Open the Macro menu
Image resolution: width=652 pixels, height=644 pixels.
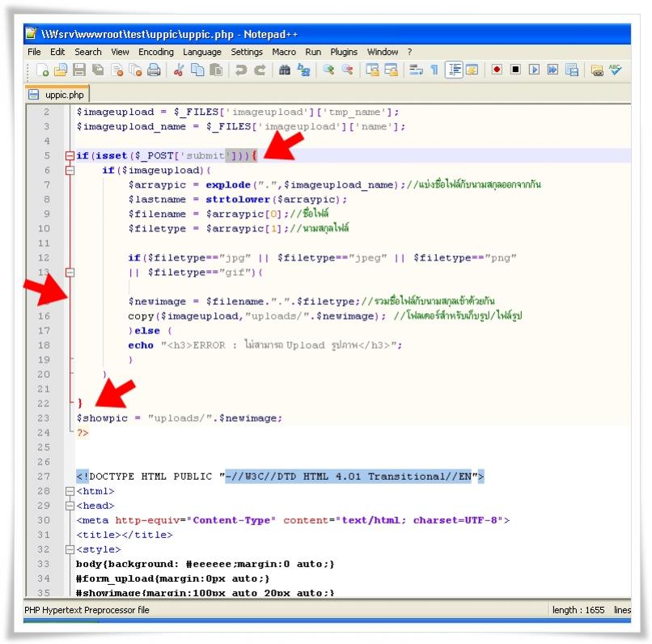pyautogui.click(x=284, y=52)
